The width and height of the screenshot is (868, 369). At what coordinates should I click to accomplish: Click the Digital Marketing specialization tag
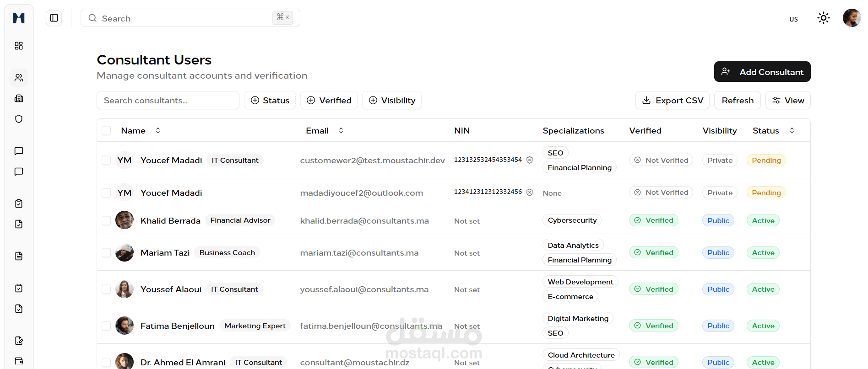click(578, 318)
